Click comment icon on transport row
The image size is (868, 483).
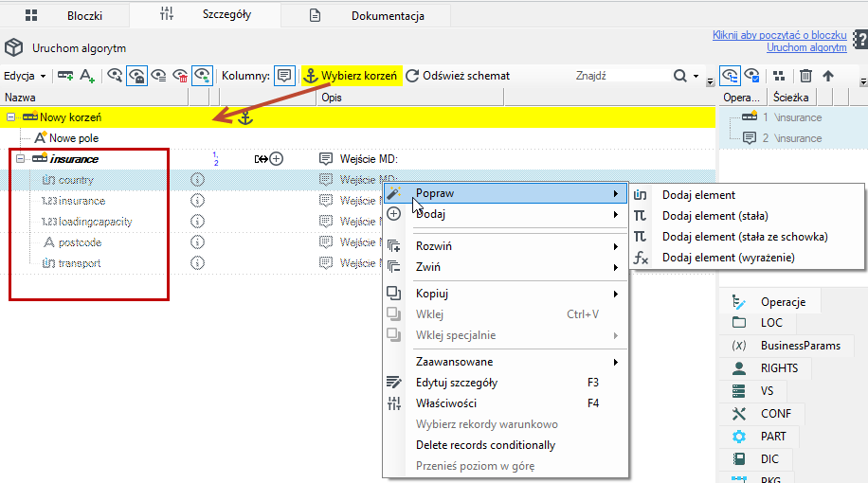pyautogui.click(x=326, y=263)
